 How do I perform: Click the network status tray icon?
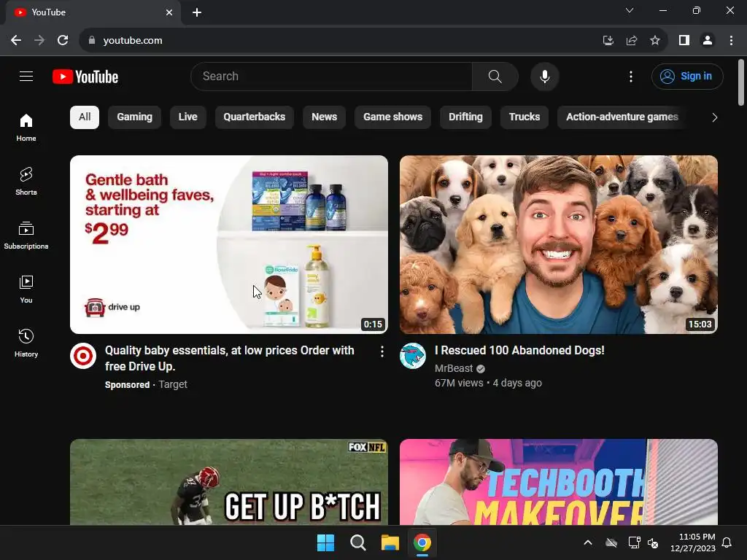coord(634,542)
